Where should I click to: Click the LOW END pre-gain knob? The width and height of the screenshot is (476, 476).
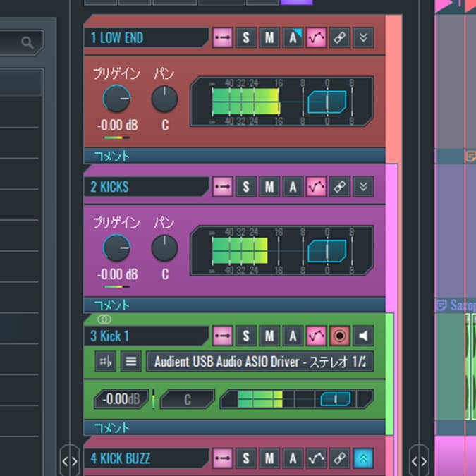pyautogui.click(x=116, y=99)
